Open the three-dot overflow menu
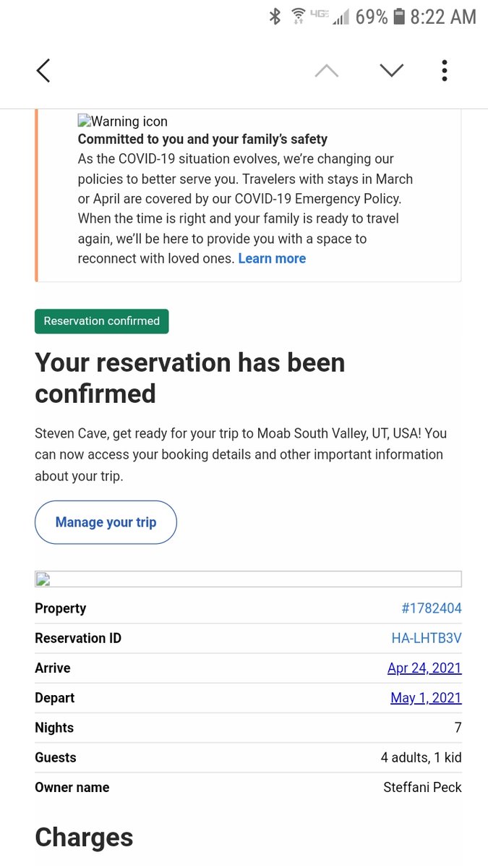Viewport: 488px width, 868px height. click(444, 71)
